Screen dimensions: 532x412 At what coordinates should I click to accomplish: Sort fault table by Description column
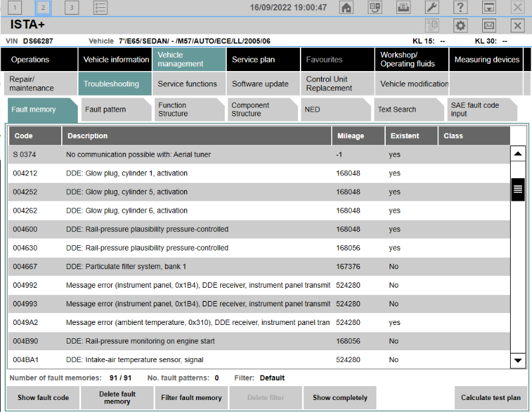196,136
